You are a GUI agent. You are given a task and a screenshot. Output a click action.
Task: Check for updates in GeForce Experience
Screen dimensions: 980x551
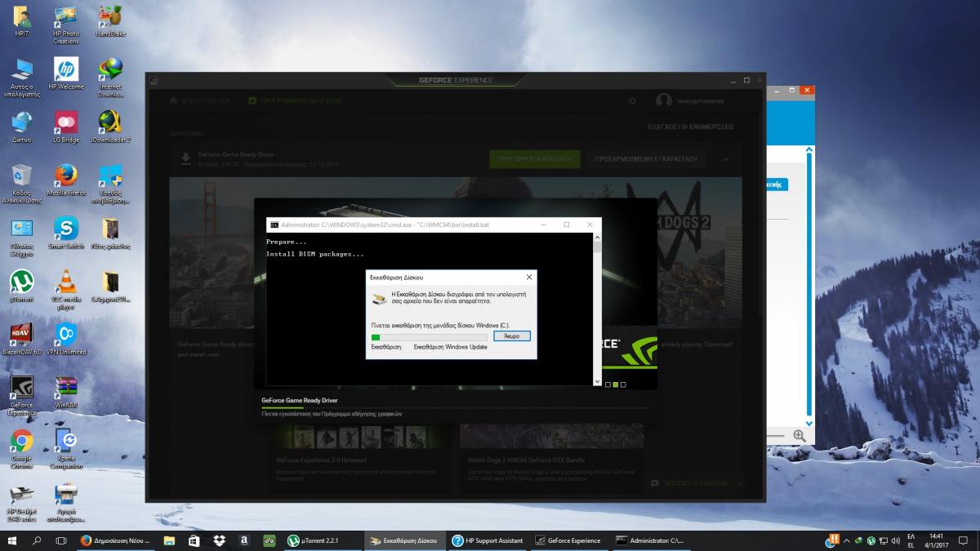pyautogui.click(x=690, y=127)
